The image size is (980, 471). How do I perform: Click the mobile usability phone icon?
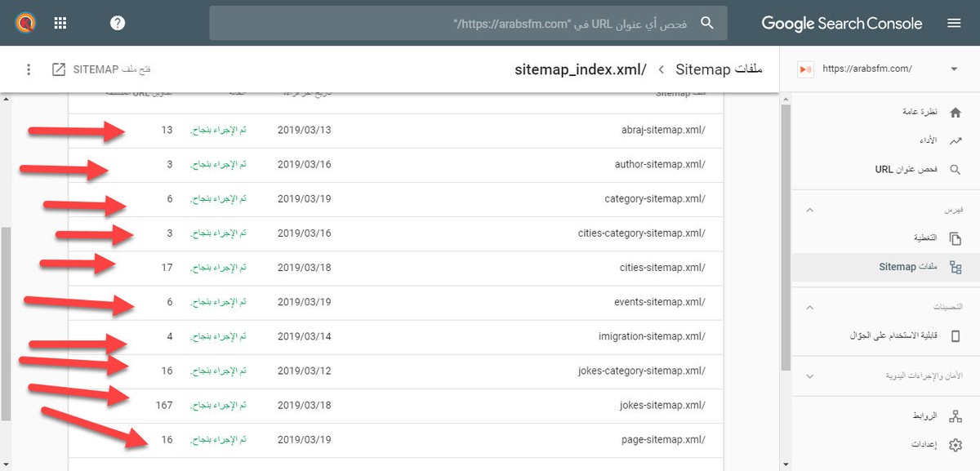tap(955, 335)
